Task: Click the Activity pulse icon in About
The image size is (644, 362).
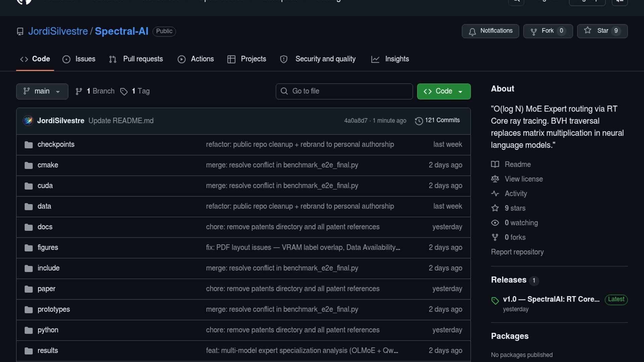Action: pos(495,193)
